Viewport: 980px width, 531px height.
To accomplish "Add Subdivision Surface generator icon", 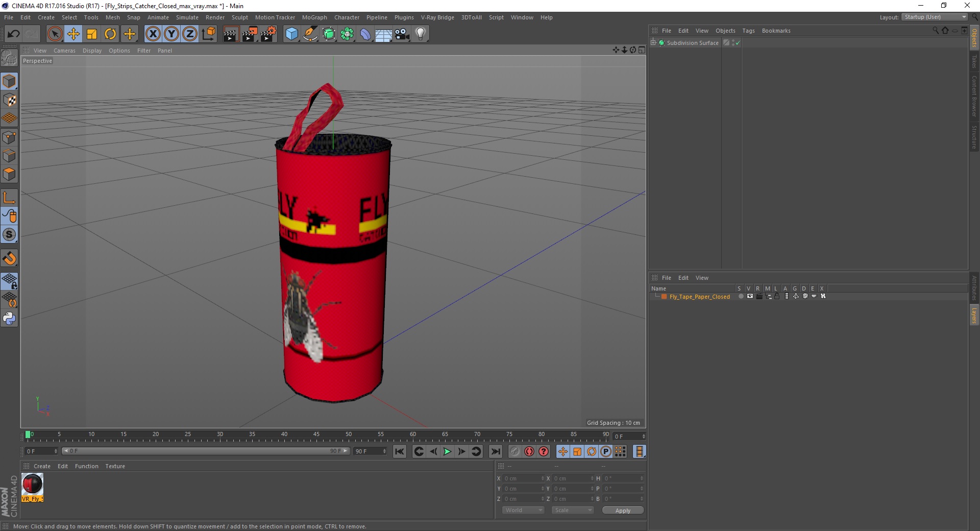I will [329, 34].
